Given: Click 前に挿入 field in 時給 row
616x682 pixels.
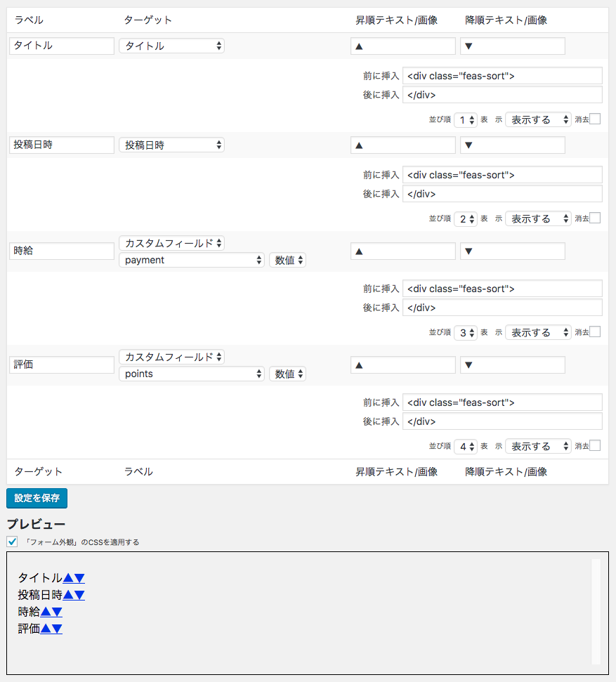Looking at the screenshot, I should [x=502, y=289].
